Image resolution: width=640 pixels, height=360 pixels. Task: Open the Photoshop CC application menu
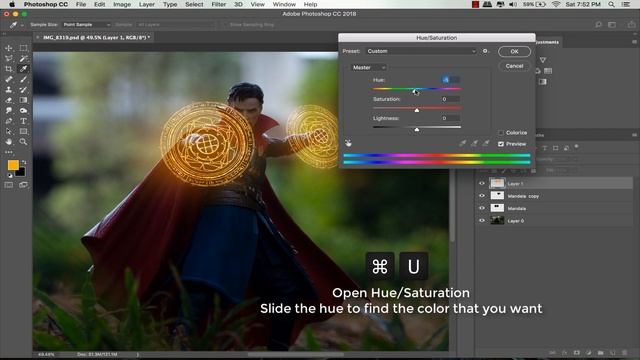click(x=46, y=4)
